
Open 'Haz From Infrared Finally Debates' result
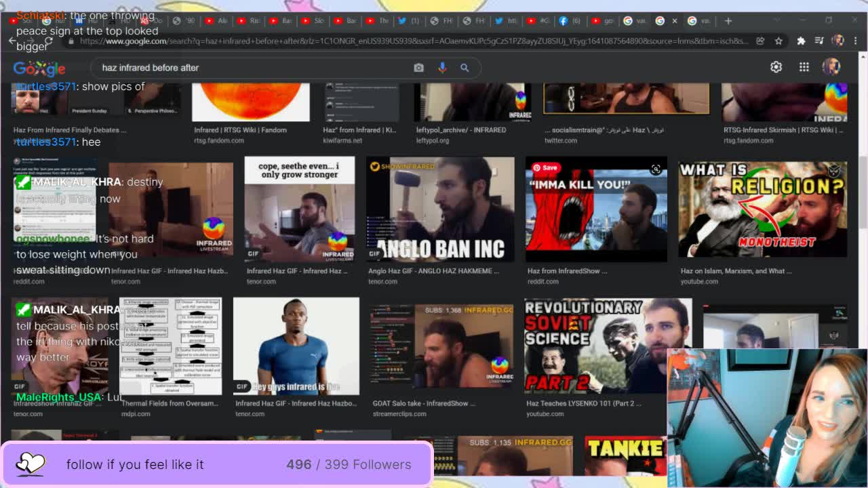[70, 130]
